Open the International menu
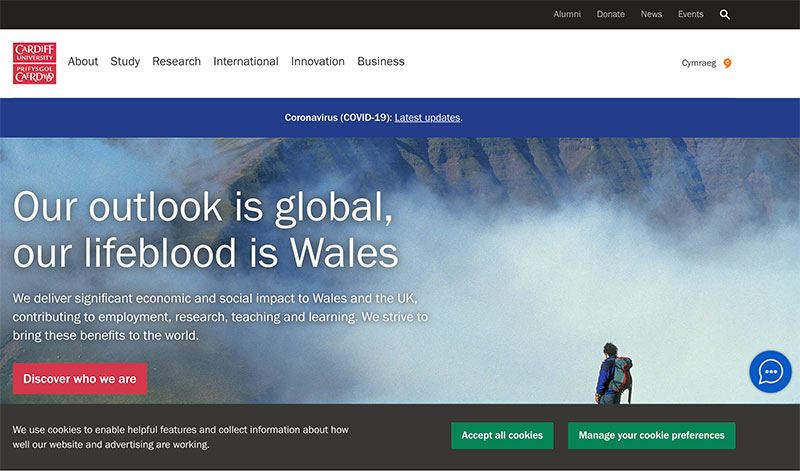Image resolution: width=800 pixels, height=471 pixels. pos(246,61)
